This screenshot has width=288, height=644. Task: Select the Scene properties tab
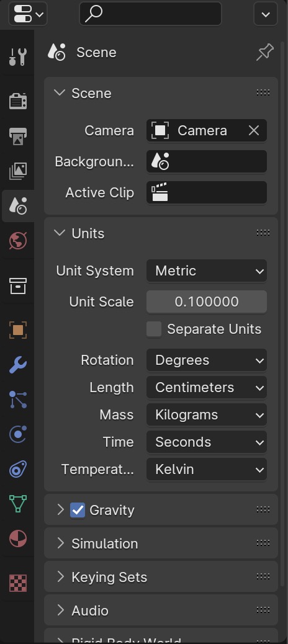click(x=17, y=205)
